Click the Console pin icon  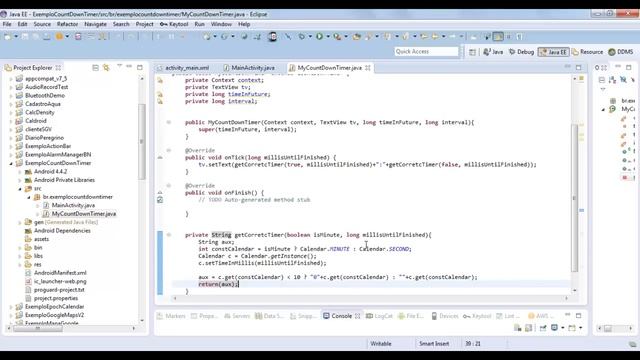pos(543,328)
